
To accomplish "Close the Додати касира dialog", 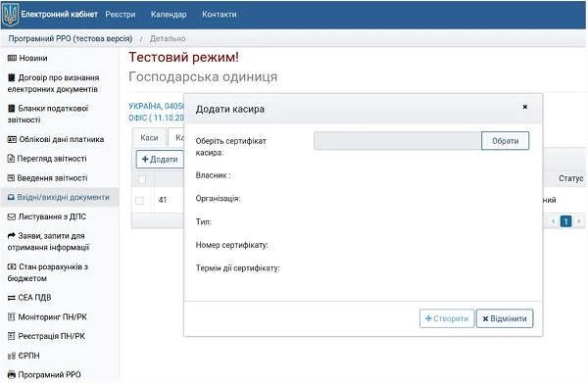I will [525, 107].
